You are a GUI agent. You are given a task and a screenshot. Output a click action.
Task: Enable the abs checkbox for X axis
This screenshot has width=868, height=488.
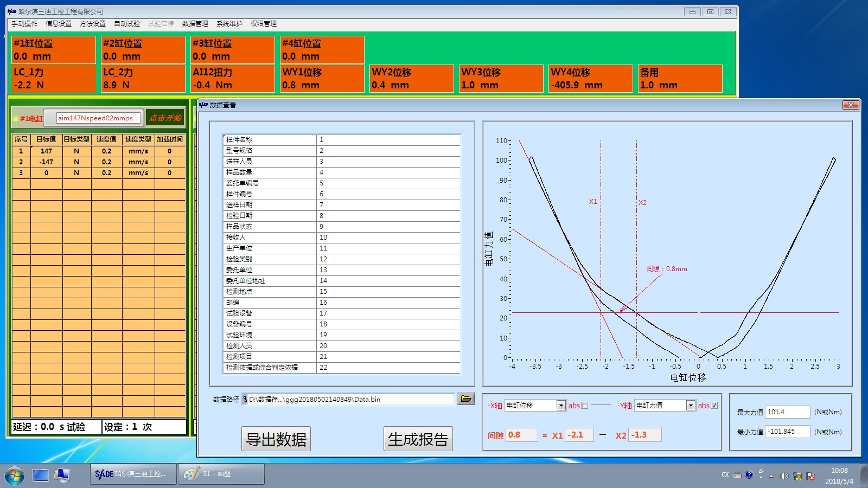[584, 406]
